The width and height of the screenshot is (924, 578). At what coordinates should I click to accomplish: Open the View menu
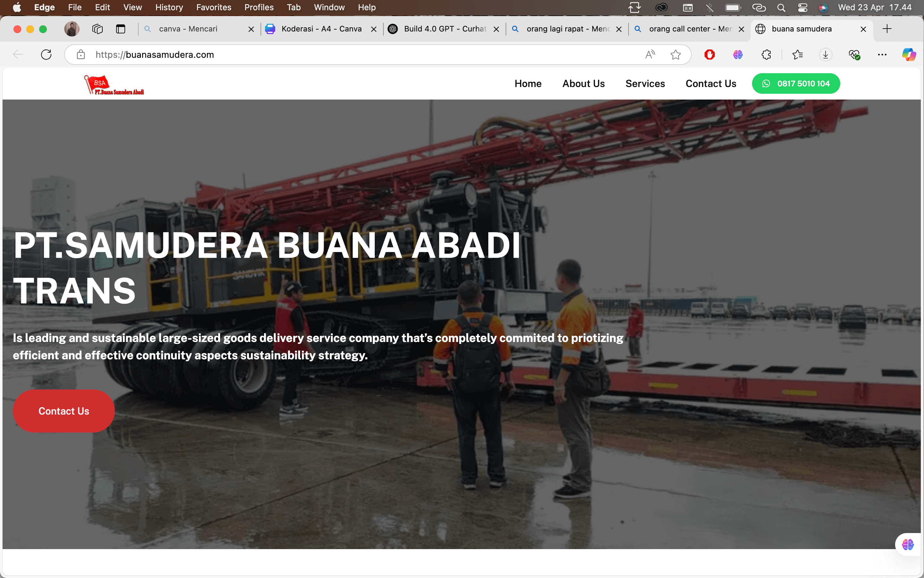click(133, 7)
